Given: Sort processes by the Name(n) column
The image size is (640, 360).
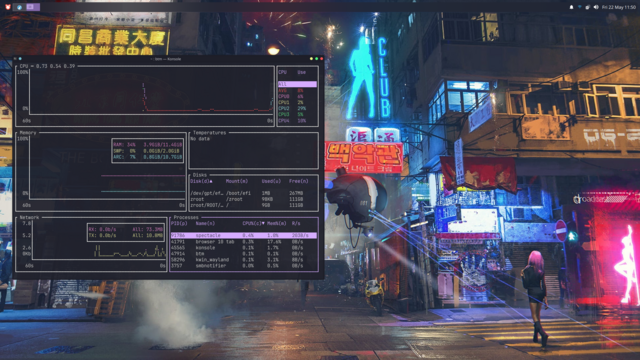Looking at the screenshot, I should pyautogui.click(x=205, y=224).
